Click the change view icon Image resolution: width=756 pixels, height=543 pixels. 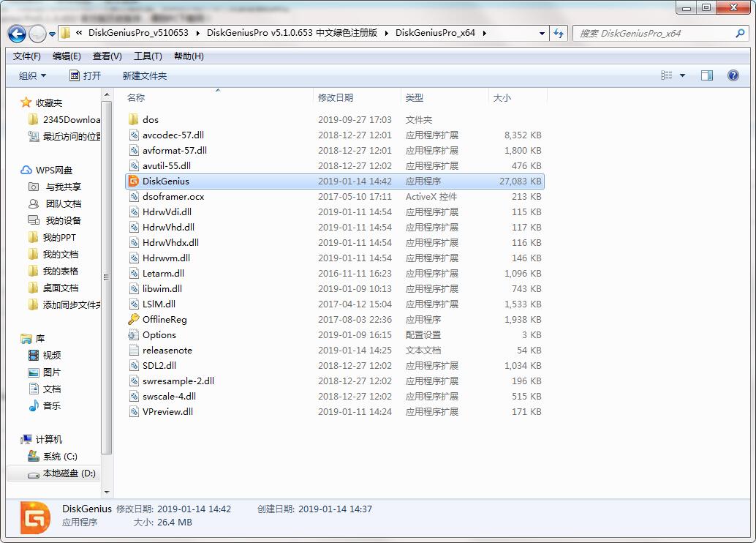point(666,75)
